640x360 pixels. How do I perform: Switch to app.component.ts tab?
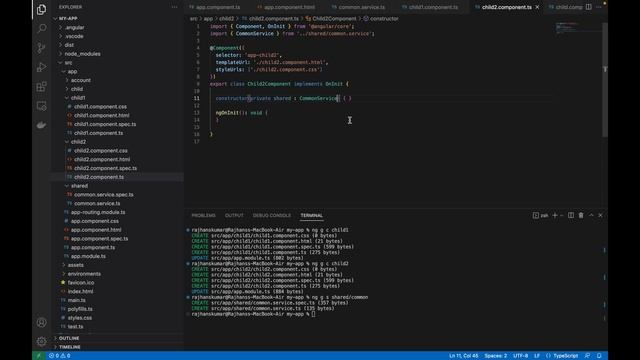pos(218,7)
